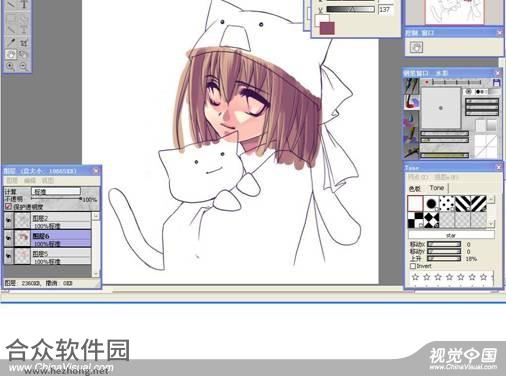This screenshot has width=506, height=376.
Task: Hide layer 图层6 via its eye icon
Action: [9, 238]
